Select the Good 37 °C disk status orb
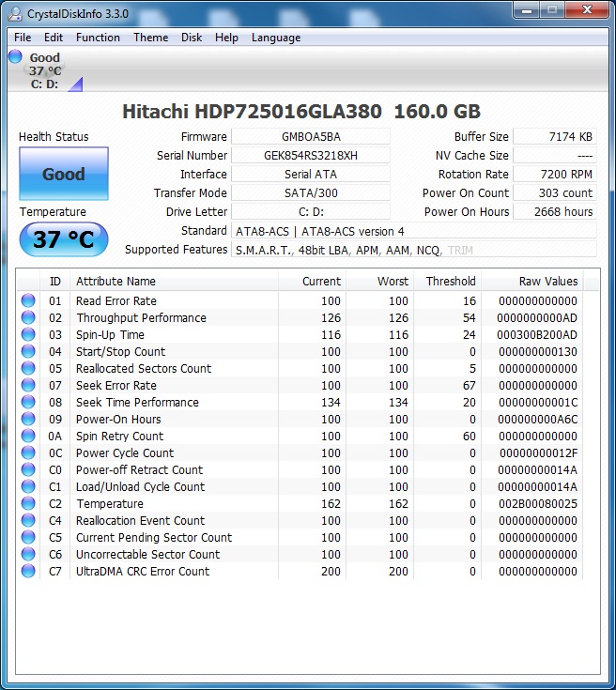The width and height of the screenshot is (616, 690). (x=15, y=56)
